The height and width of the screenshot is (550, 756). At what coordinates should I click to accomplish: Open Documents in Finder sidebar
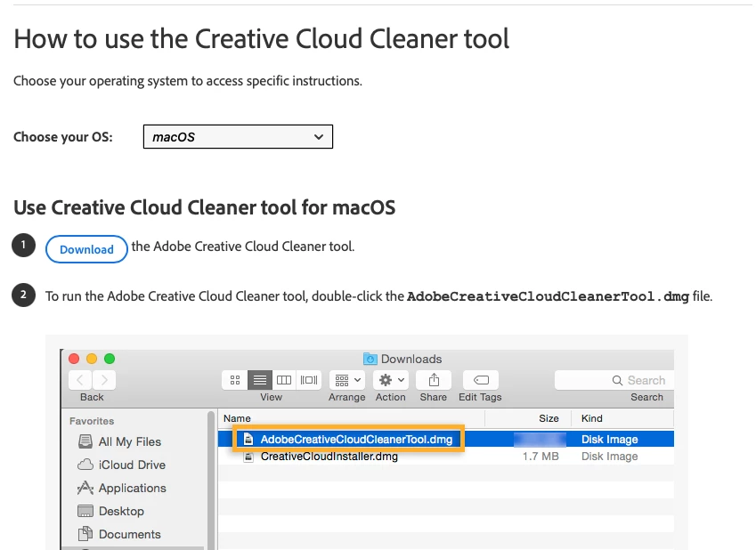click(x=119, y=534)
